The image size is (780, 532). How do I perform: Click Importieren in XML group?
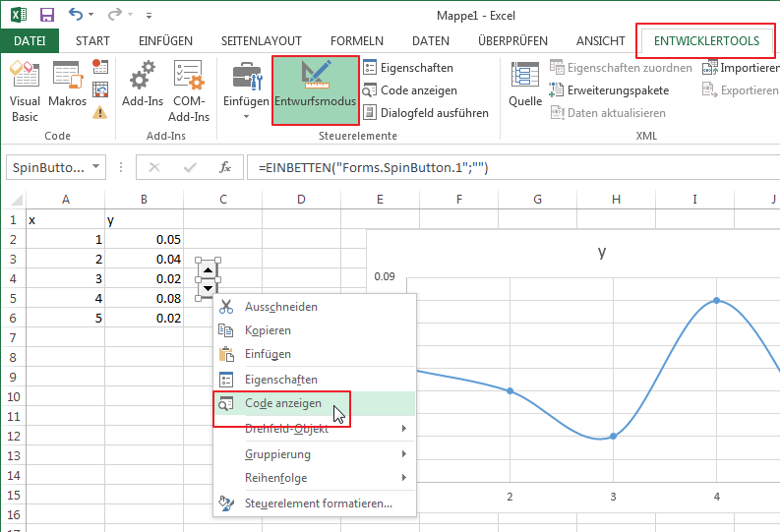click(x=741, y=67)
